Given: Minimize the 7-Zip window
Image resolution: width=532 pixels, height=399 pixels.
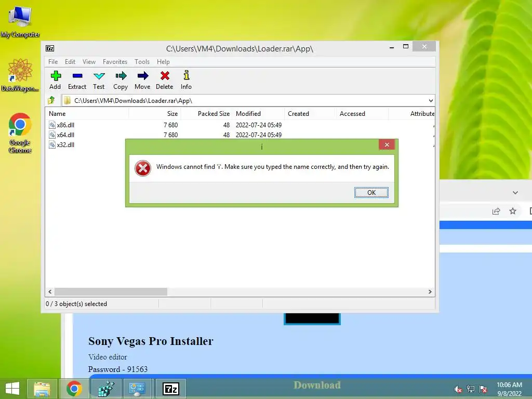Looking at the screenshot, I should [x=392, y=47].
